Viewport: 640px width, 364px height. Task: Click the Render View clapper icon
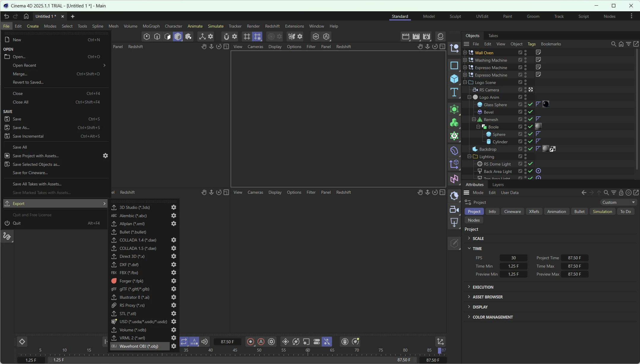pyautogui.click(x=406, y=36)
